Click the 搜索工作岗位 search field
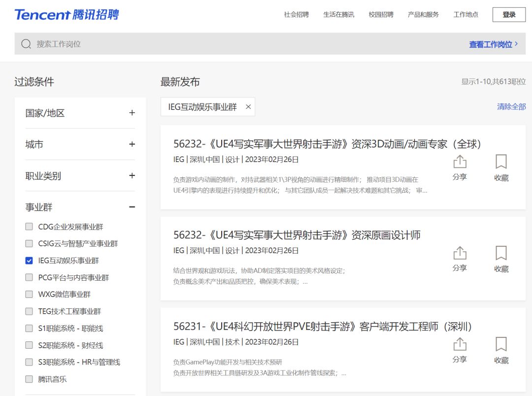532x396 pixels. pyautogui.click(x=270, y=44)
